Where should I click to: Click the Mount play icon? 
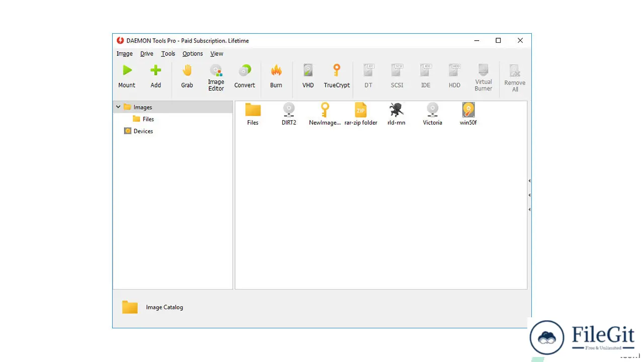(x=127, y=70)
